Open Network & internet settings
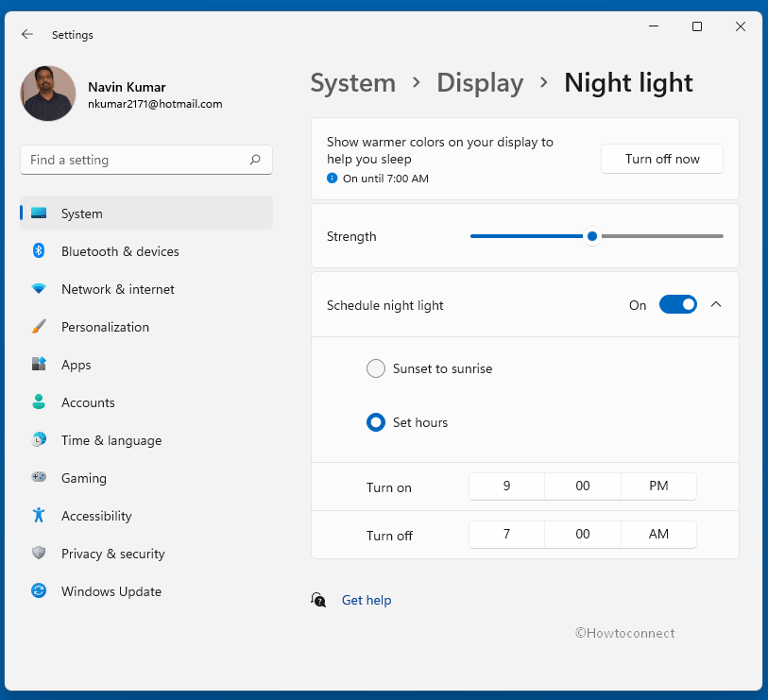This screenshot has width=768, height=700. coord(146,288)
